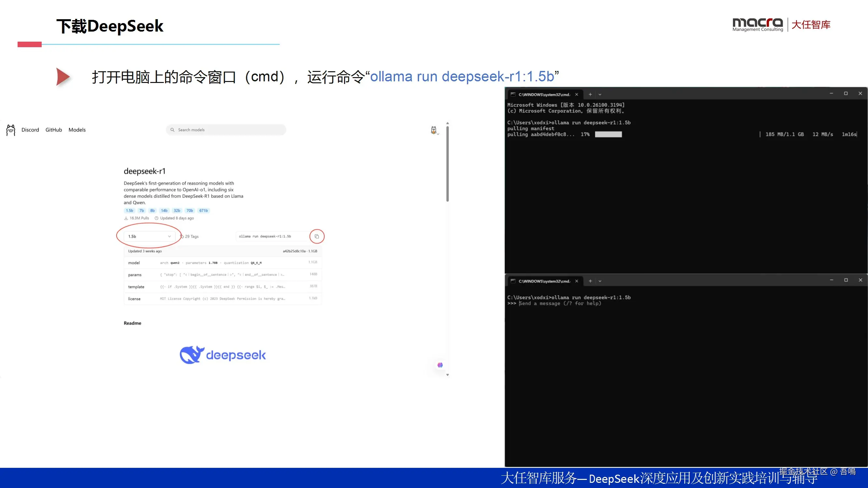The image size is (868, 488).
Task: Add new tab in lower cmd window
Action: point(590,281)
